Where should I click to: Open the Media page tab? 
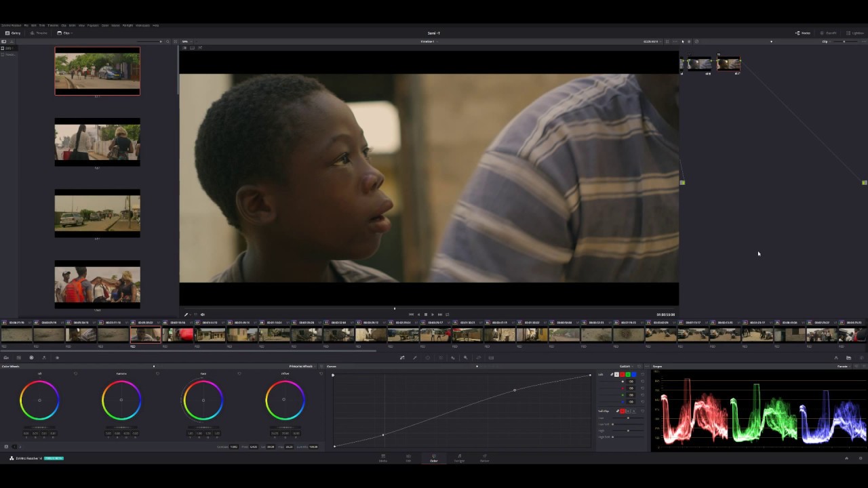click(383, 458)
